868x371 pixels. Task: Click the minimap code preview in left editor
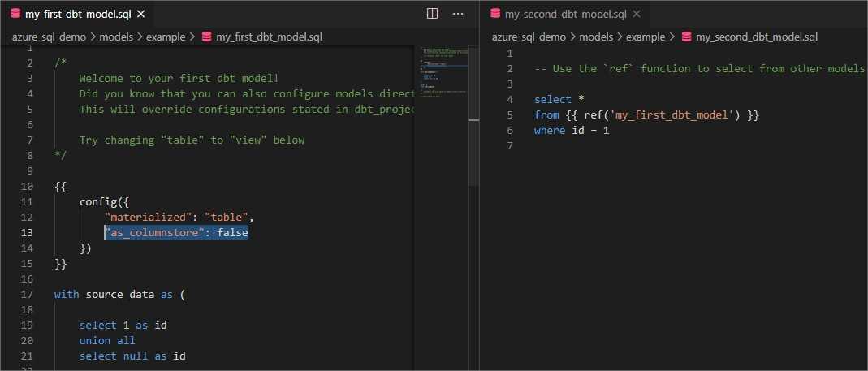[x=444, y=72]
